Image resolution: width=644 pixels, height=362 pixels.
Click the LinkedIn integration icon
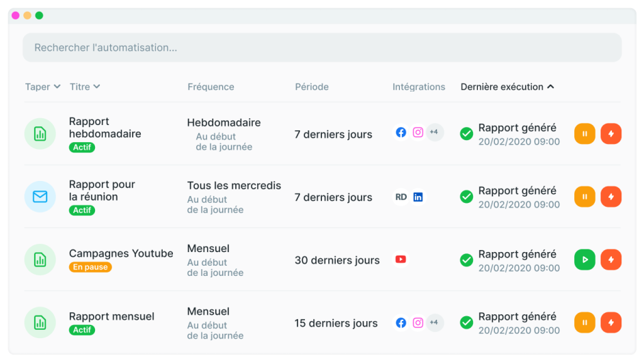click(418, 197)
